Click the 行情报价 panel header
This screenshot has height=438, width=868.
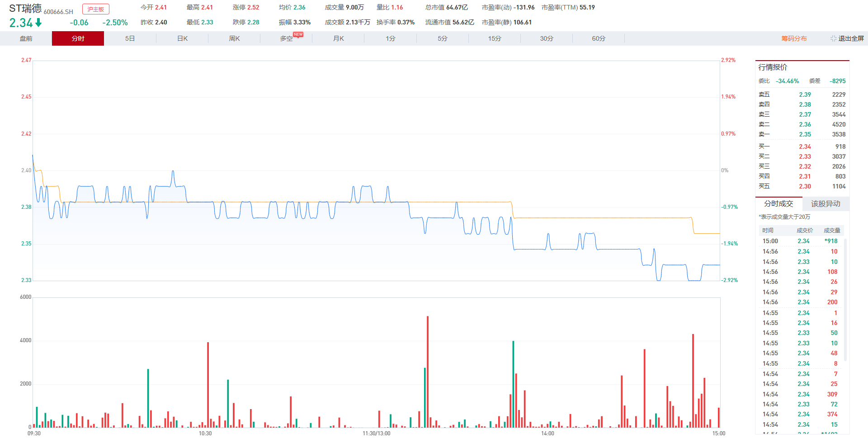(773, 67)
